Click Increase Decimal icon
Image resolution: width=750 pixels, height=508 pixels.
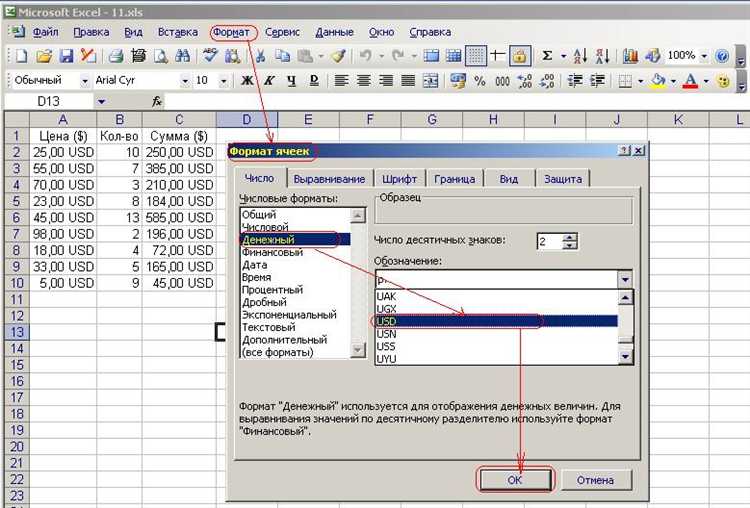click(525, 81)
